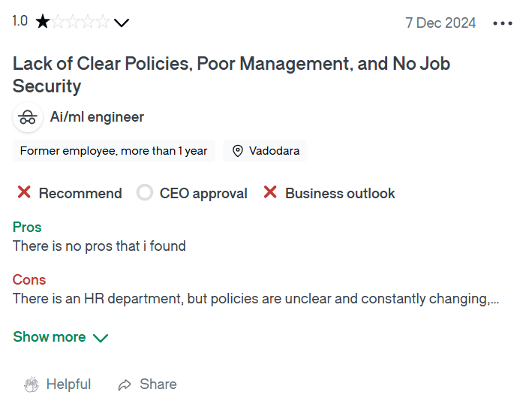Open the three-dot more options menu

(x=503, y=23)
